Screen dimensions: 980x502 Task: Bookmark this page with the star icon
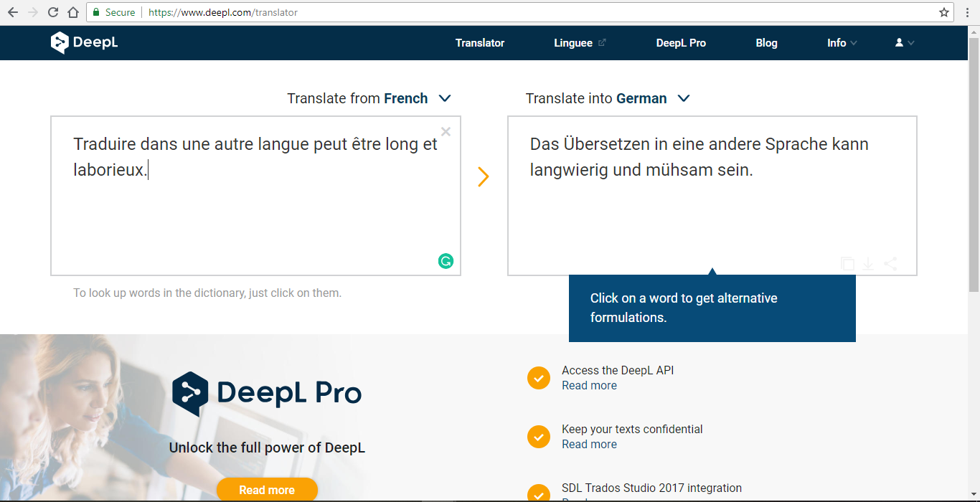[944, 12]
